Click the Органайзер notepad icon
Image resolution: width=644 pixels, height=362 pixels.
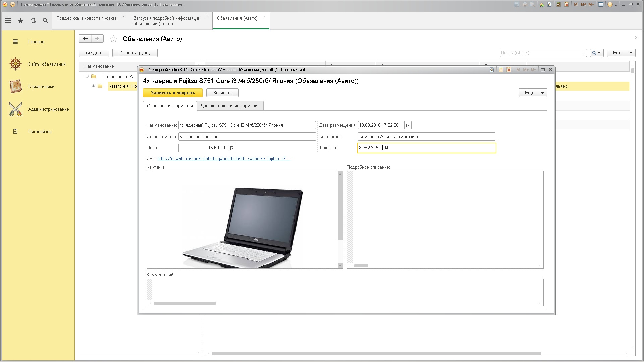15,131
